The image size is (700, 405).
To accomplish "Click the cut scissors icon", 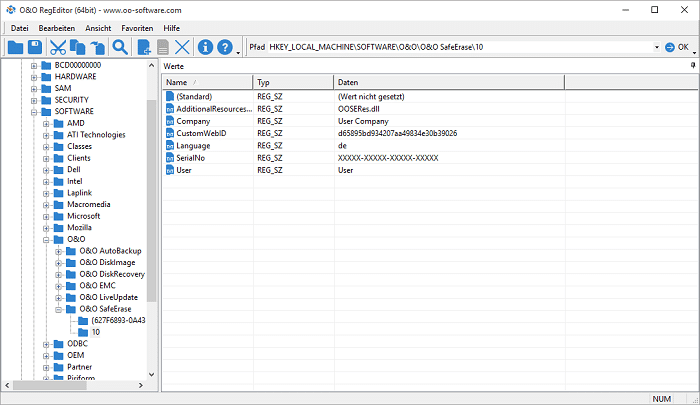I will pyautogui.click(x=58, y=47).
